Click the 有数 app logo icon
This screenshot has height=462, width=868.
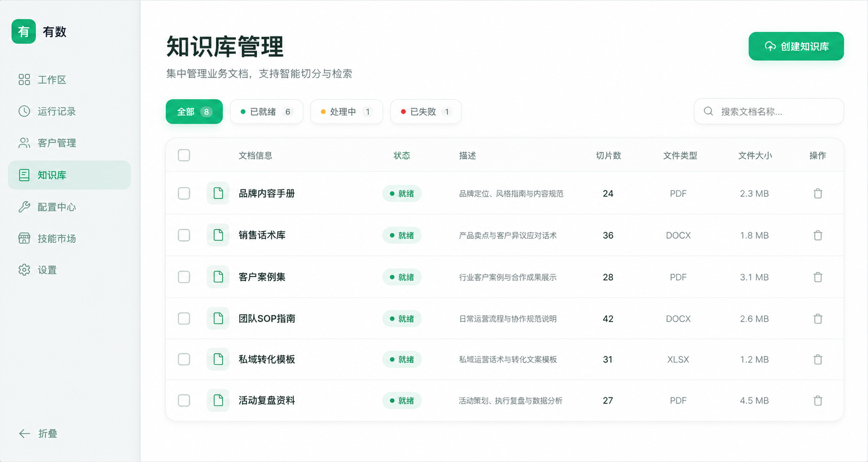(x=24, y=31)
